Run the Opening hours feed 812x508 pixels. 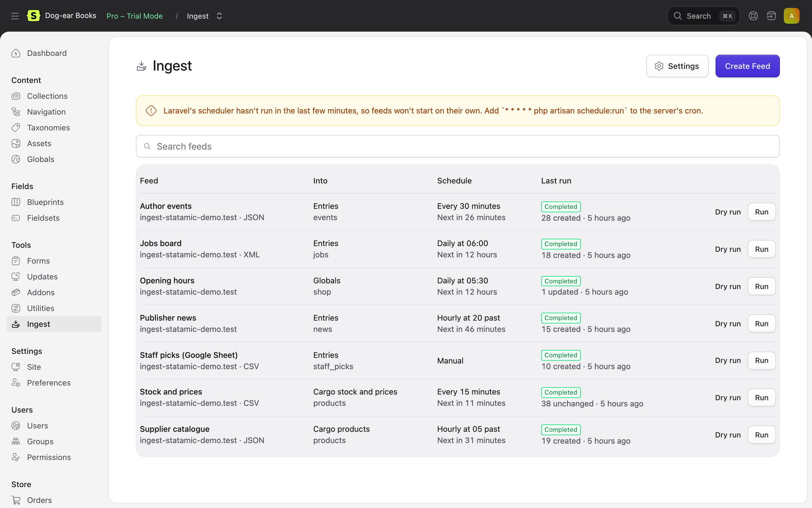pos(761,286)
